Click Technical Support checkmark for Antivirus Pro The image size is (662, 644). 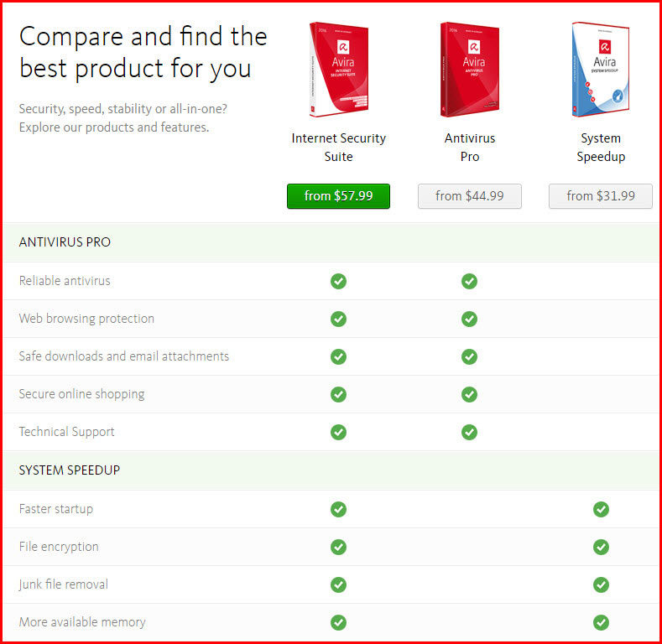coord(470,432)
